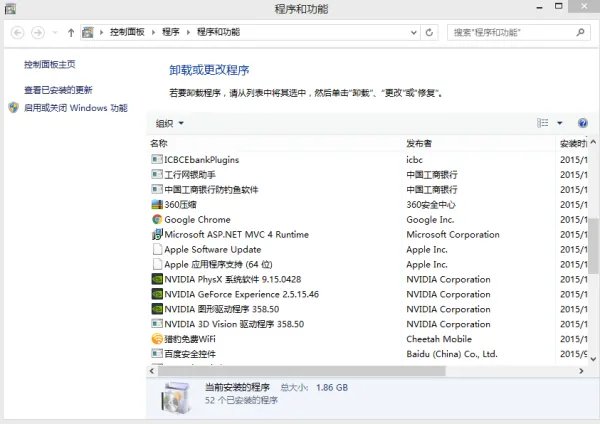Viewport: 600px width, 424px height.
Task: Click the installed programs details pane icon
Action: click(176, 398)
